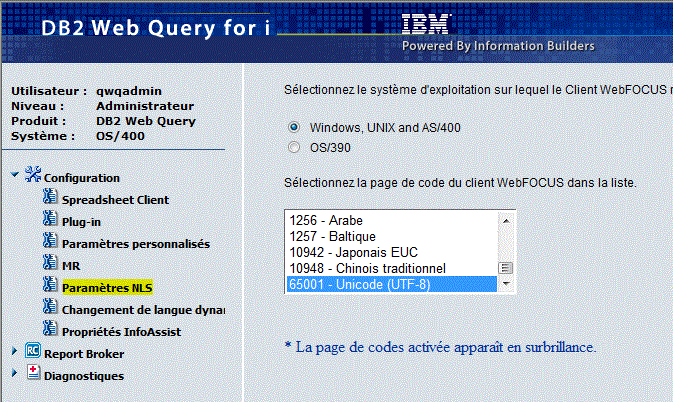Open the Plug-in configuration item

point(81,222)
